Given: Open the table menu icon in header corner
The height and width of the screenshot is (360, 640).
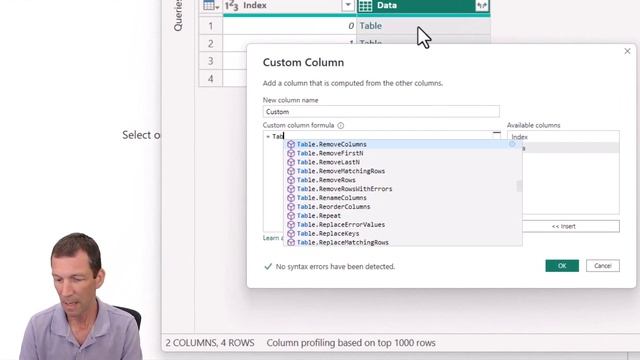Looking at the screenshot, I should pos(211,6).
